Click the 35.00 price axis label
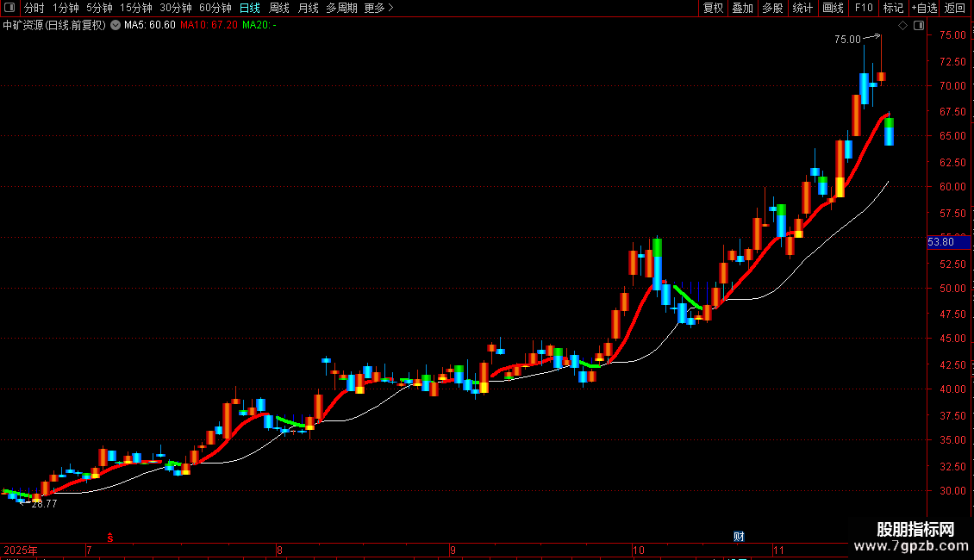 tap(952, 439)
